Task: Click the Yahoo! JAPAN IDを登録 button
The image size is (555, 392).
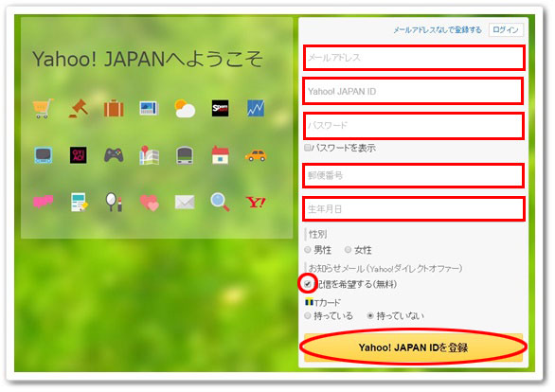Action: click(x=414, y=347)
